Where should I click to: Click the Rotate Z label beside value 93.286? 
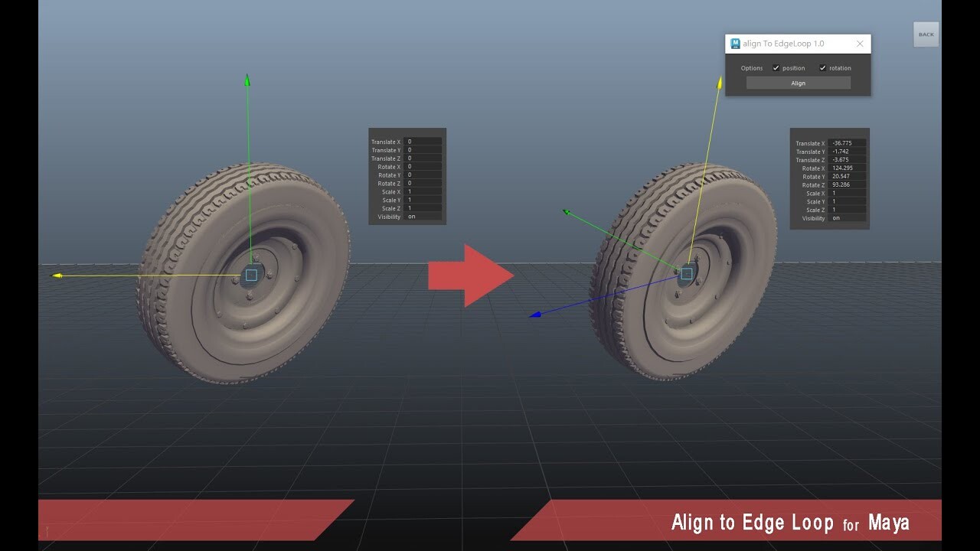coord(814,185)
